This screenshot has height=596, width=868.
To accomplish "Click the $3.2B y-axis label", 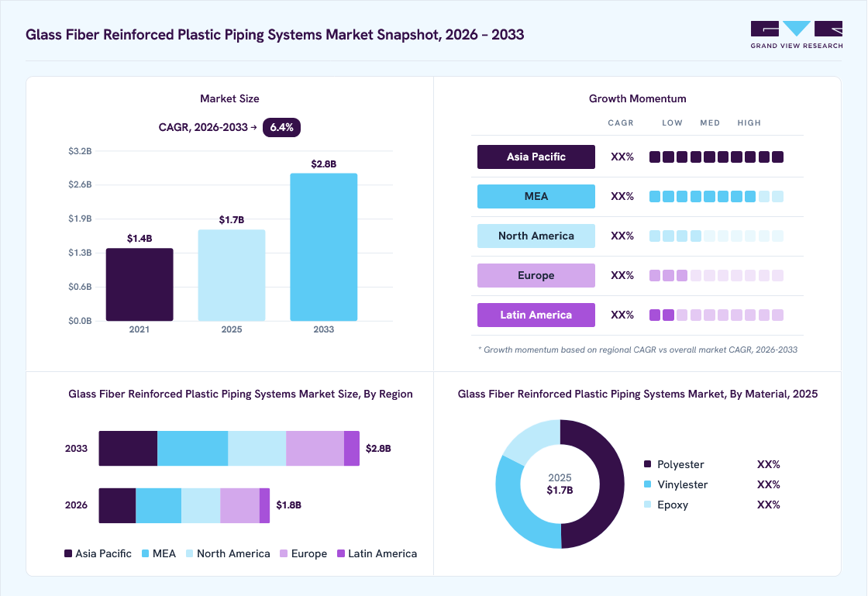I will (80, 151).
